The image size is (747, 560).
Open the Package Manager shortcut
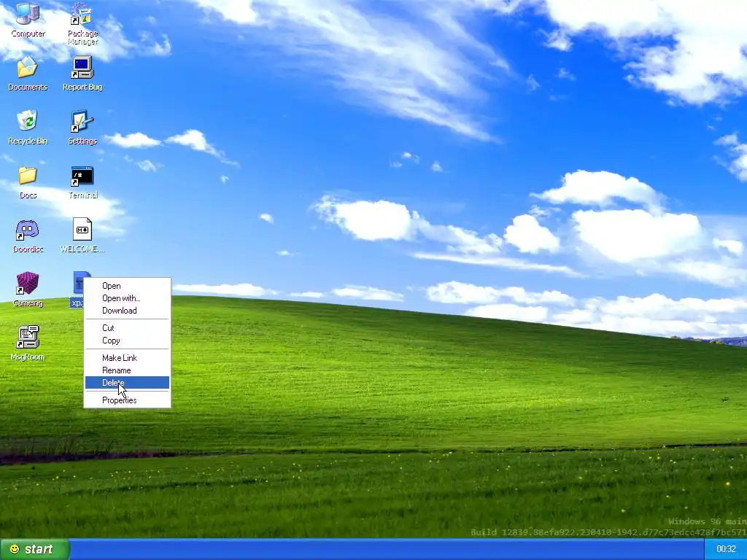tap(82, 23)
